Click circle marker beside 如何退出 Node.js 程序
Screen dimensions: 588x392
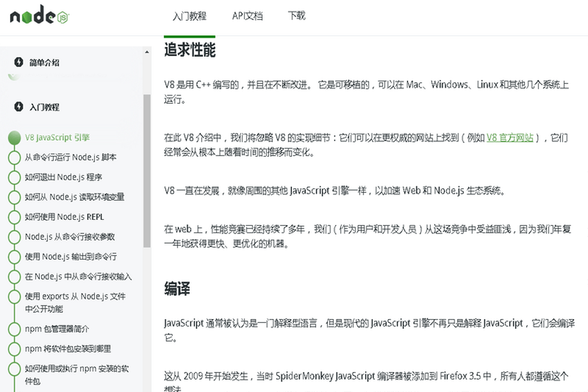click(x=15, y=177)
